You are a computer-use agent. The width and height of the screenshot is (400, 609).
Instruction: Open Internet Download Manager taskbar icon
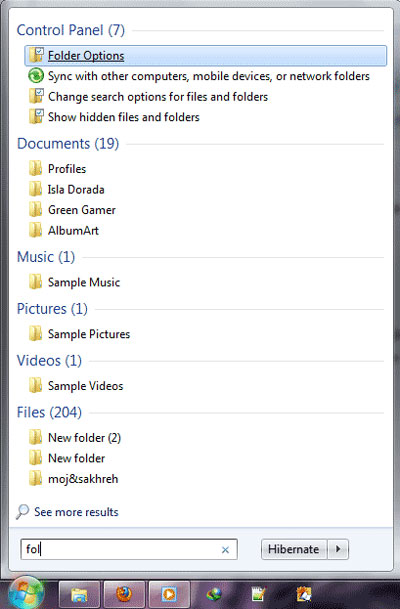coord(214,594)
